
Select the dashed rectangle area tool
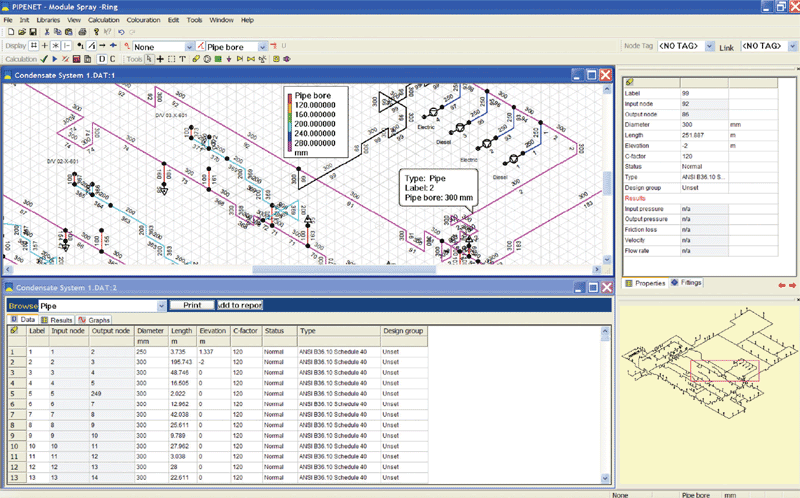[x=171, y=59]
